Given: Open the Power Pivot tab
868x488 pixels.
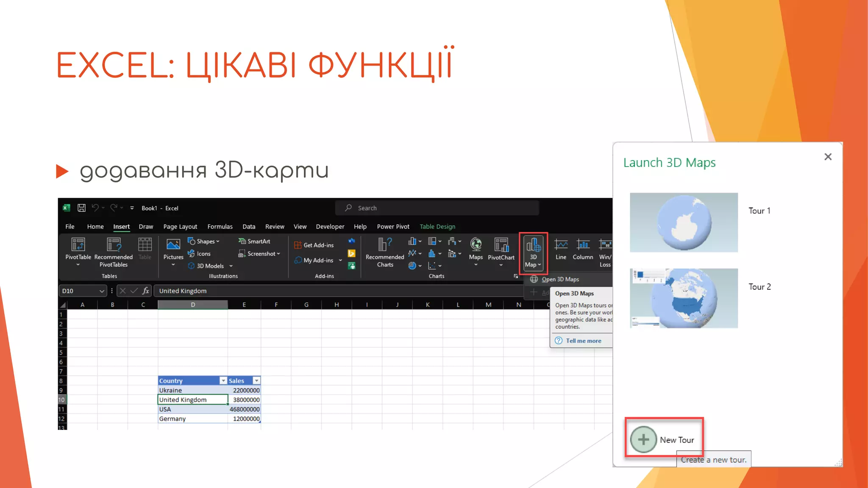Looking at the screenshot, I should (x=393, y=226).
